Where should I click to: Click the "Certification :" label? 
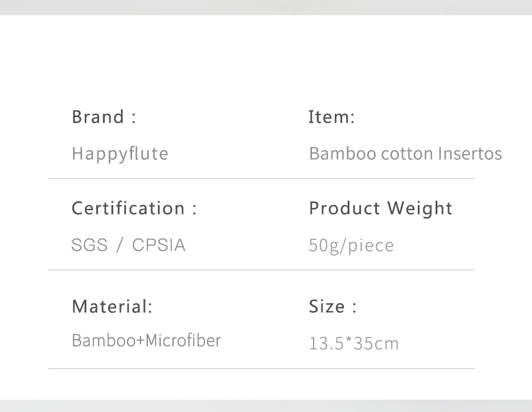134,209
